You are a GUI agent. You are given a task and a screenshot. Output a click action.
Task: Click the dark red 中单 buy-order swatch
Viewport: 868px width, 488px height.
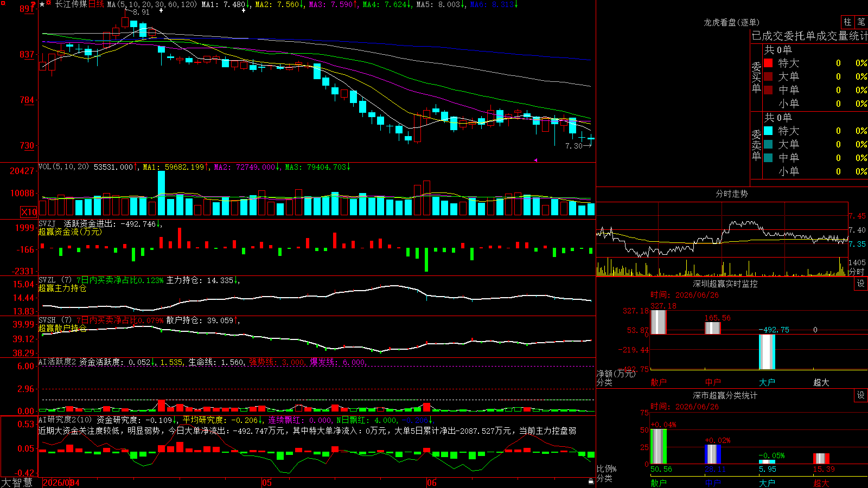click(768, 89)
